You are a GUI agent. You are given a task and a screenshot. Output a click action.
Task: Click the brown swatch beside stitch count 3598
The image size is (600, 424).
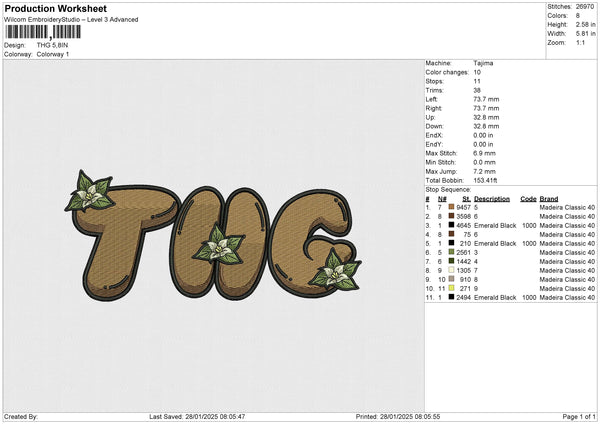(x=451, y=216)
